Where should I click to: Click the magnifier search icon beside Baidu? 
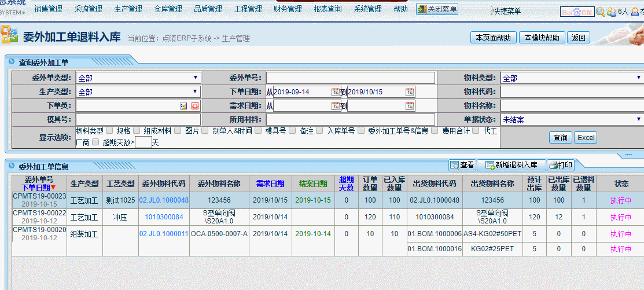pos(601,12)
